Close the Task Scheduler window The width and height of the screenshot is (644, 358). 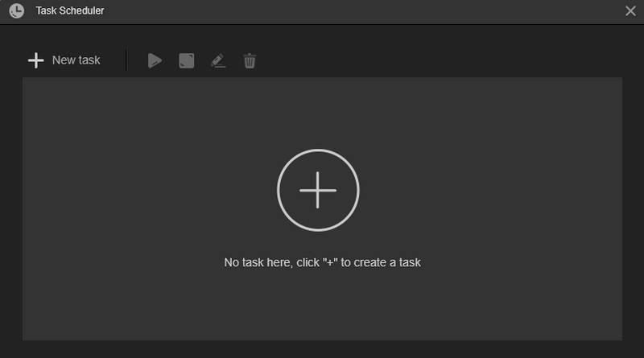point(630,11)
